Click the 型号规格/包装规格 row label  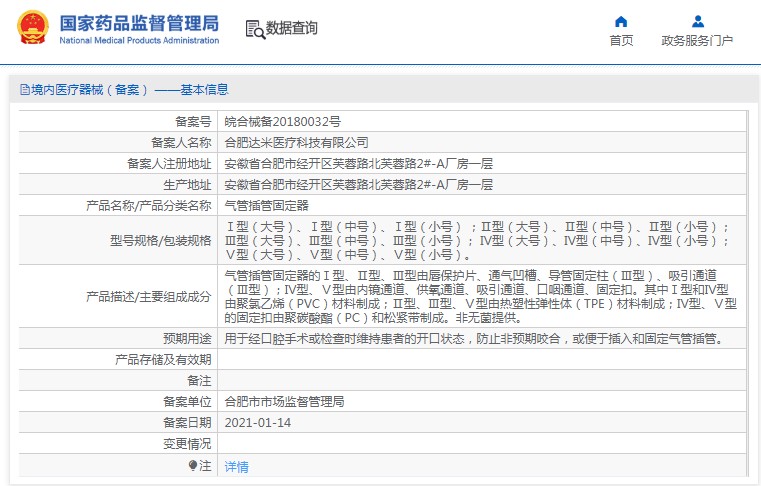tap(161, 240)
